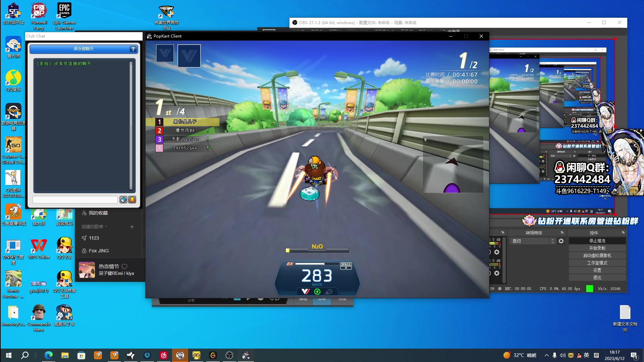Open the notification center in the taskbar

coord(634,356)
